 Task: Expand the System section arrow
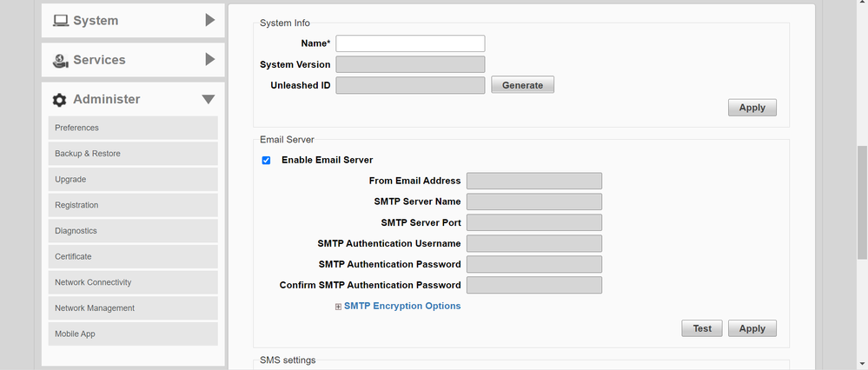click(209, 20)
